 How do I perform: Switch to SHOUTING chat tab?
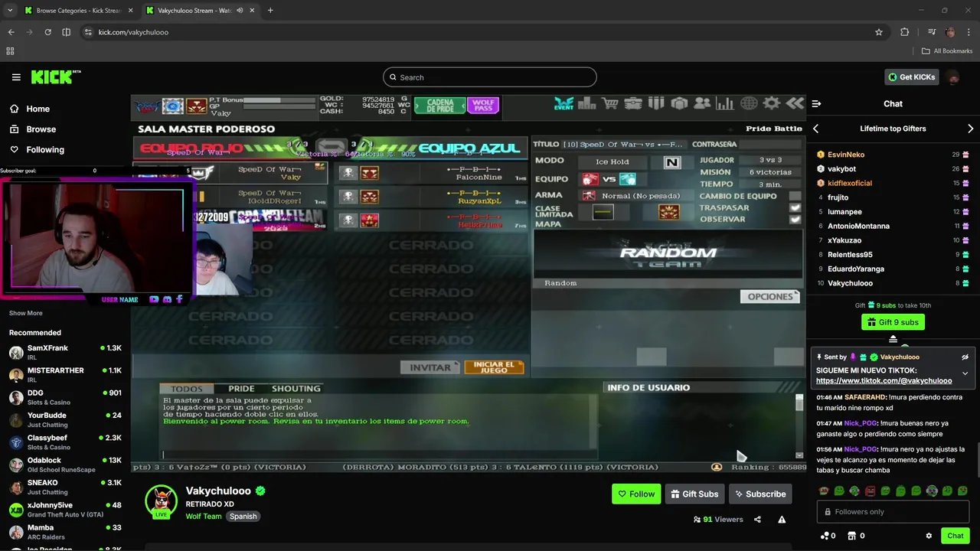coord(296,389)
